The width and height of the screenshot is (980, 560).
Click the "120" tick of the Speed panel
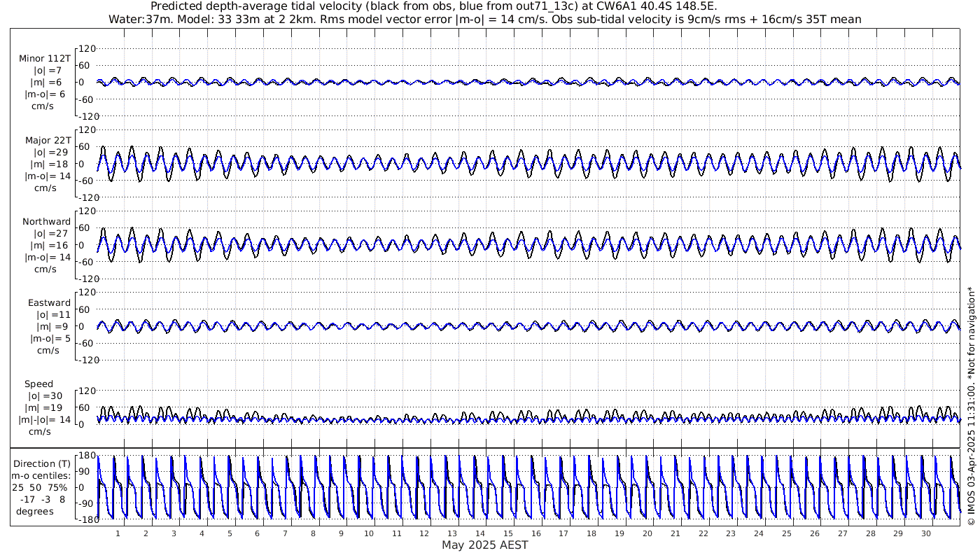[85, 391]
